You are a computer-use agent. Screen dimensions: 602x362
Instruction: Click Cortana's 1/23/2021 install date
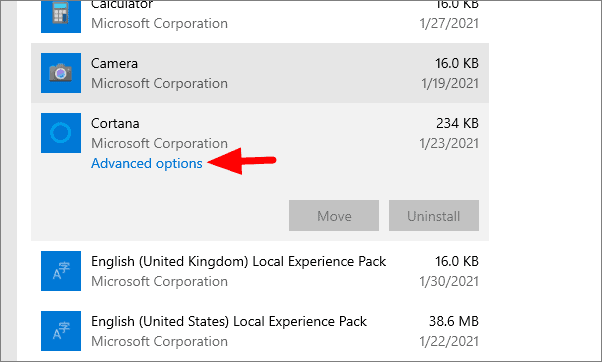(x=449, y=144)
